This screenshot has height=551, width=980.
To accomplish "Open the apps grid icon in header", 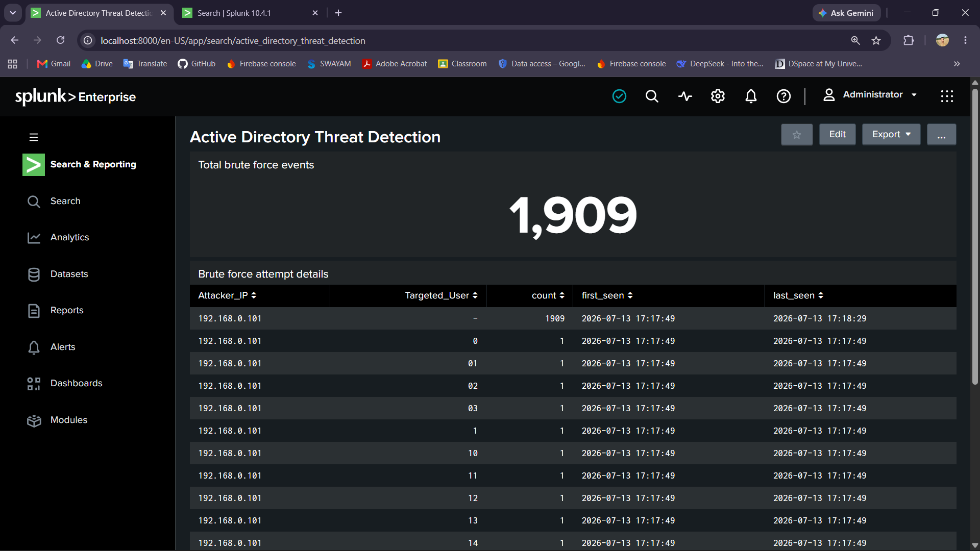I will tap(947, 96).
